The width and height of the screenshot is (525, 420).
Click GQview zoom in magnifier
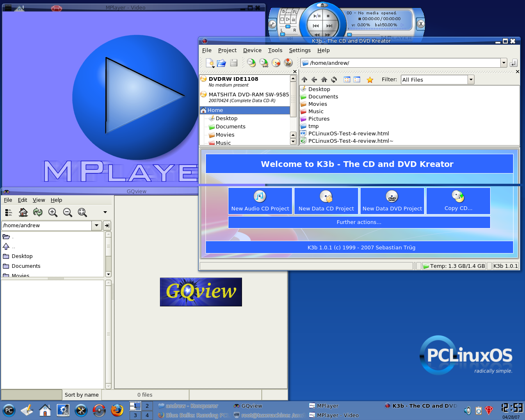(x=53, y=212)
